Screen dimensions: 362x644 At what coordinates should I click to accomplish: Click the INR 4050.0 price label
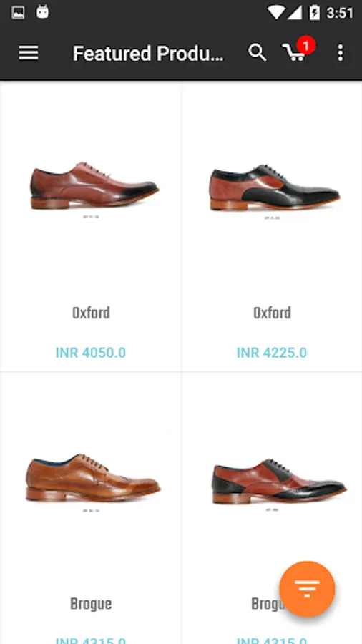pyautogui.click(x=91, y=353)
